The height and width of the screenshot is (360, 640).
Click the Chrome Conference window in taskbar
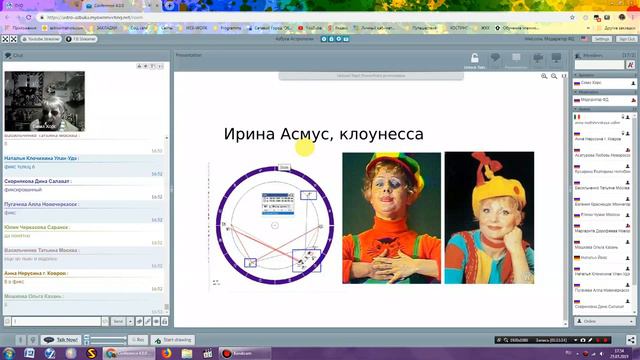click(x=129, y=353)
